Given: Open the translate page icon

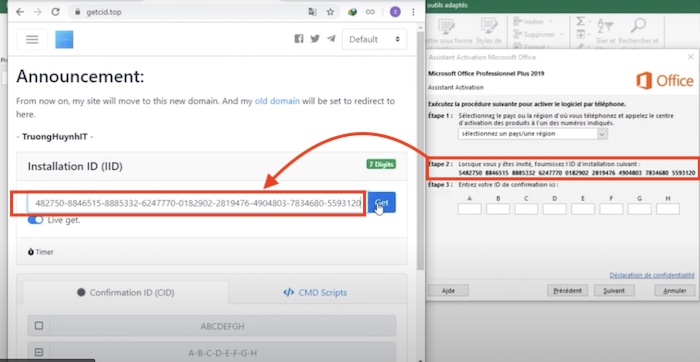Looking at the screenshot, I should pos(312,12).
